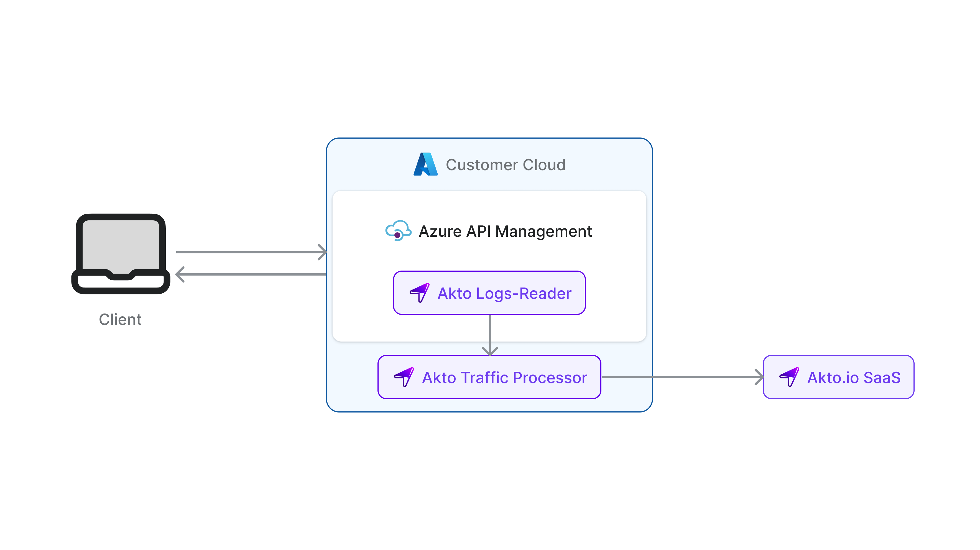Click the Akto icon in Akto.io SaaS
Viewport: 980px width, 550px height.
[789, 377]
